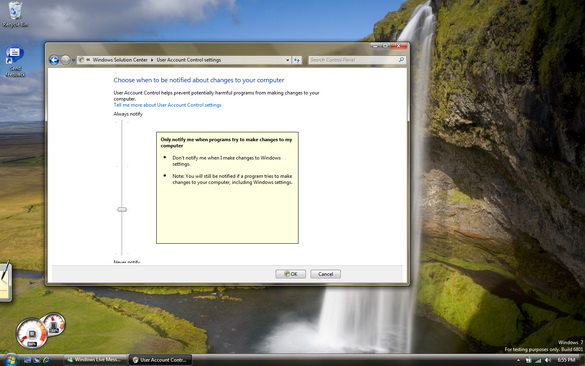Click the Refresh button beside address bar

pyautogui.click(x=297, y=60)
